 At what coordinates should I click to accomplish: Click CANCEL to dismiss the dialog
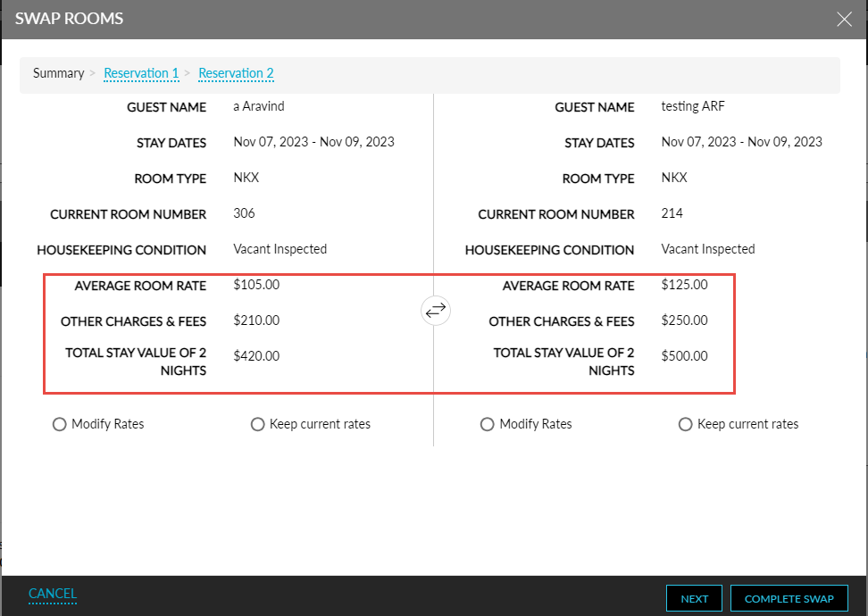click(x=52, y=593)
